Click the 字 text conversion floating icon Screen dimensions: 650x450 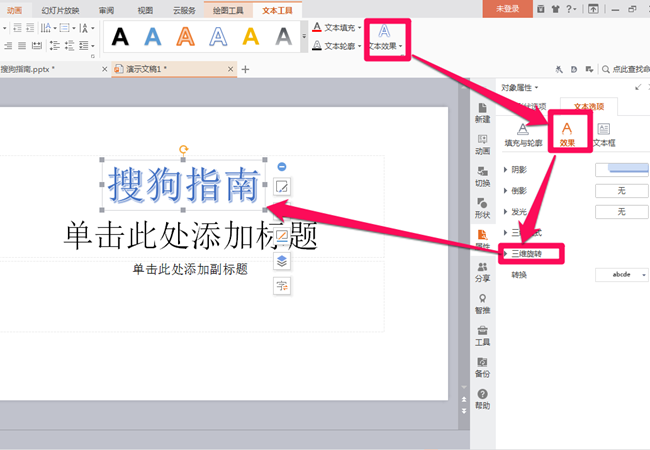click(x=282, y=286)
